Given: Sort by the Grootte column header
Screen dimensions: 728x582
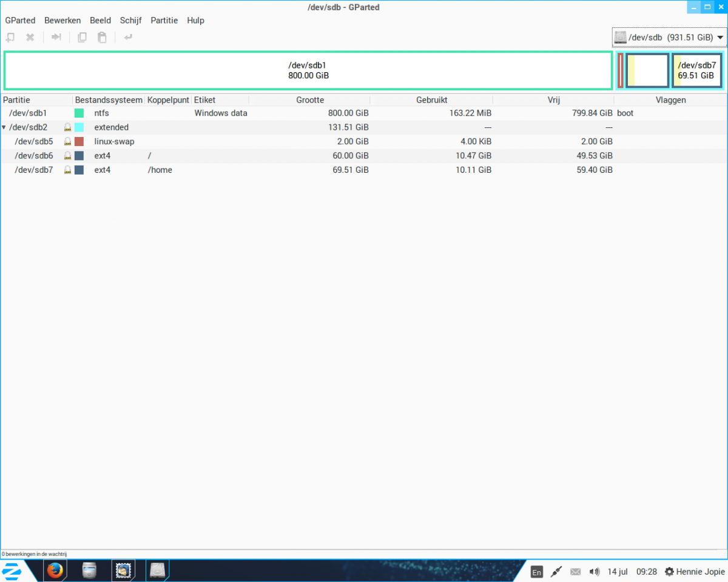Looking at the screenshot, I should [310, 100].
